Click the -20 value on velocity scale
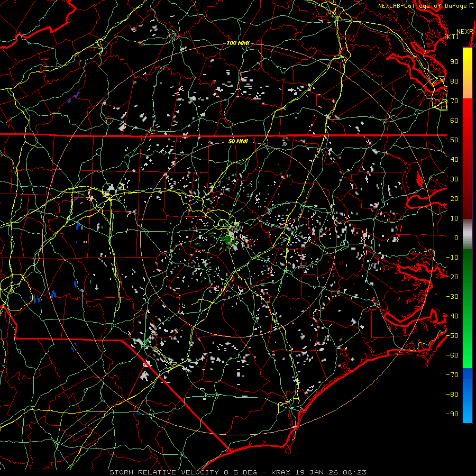The width and height of the screenshot is (476, 476). [452, 277]
